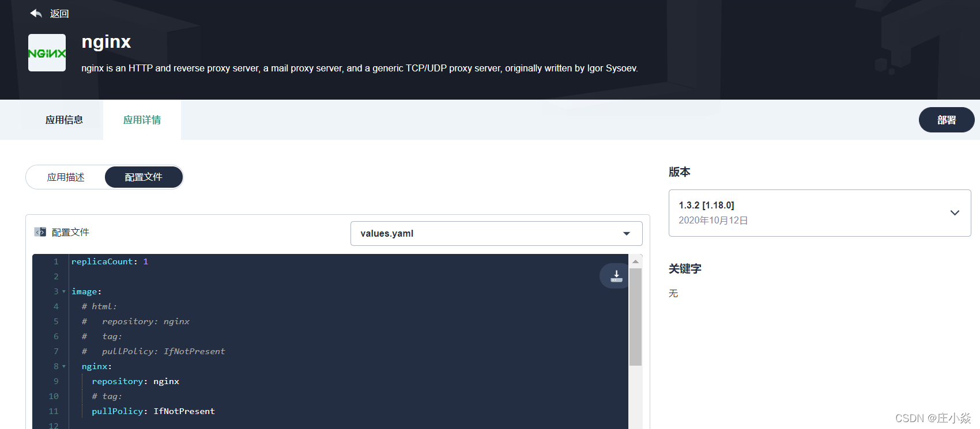Screen dimensions: 980x429
Task: Click the values.yaml dropdown arrow
Action: click(x=627, y=233)
